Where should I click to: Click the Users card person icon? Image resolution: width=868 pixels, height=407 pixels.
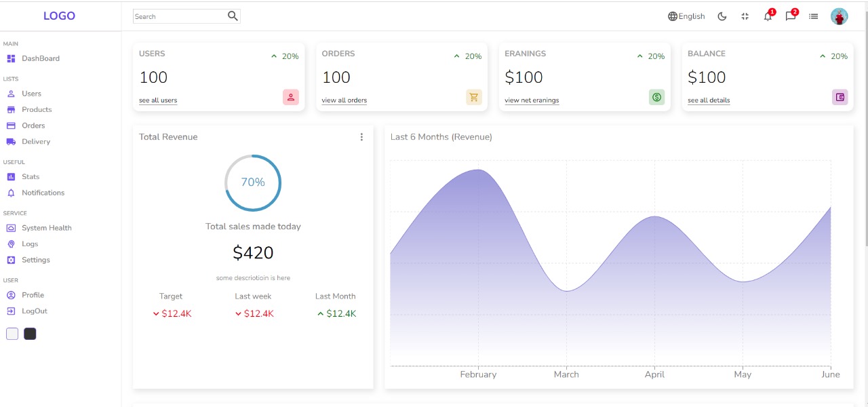(291, 97)
